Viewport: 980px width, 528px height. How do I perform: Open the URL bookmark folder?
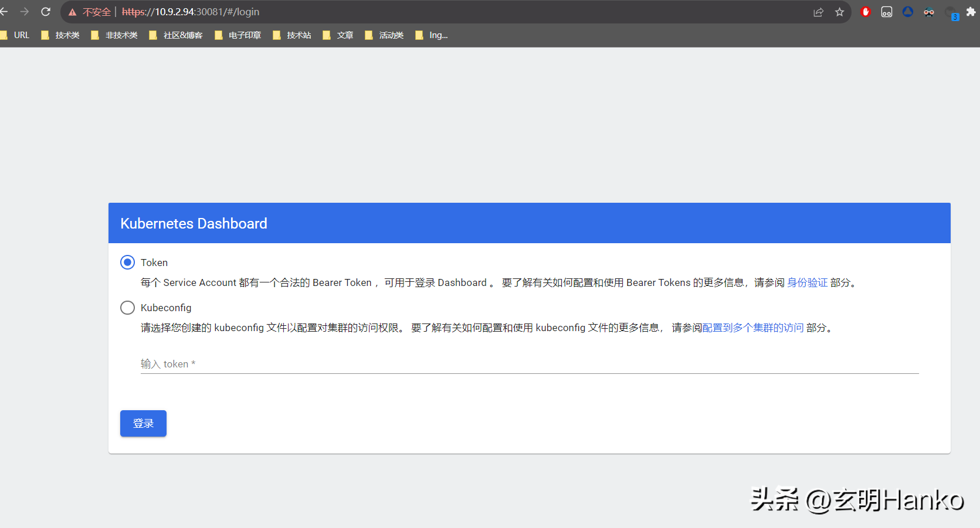(x=15, y=35)
